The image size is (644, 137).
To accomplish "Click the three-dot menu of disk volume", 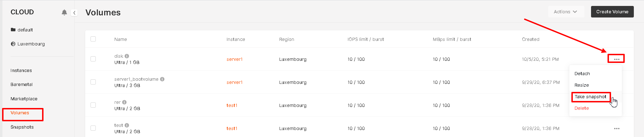I will coord(617,59).
